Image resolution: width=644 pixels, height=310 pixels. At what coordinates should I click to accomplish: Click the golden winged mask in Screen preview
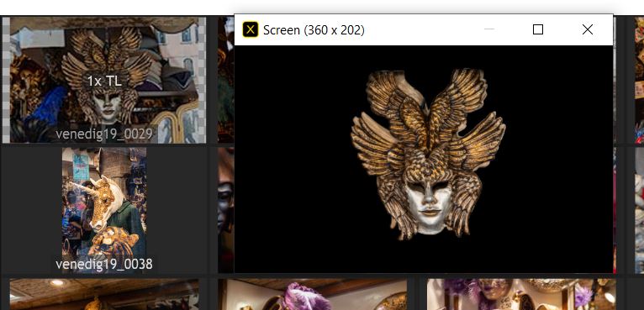pos(428,155)
